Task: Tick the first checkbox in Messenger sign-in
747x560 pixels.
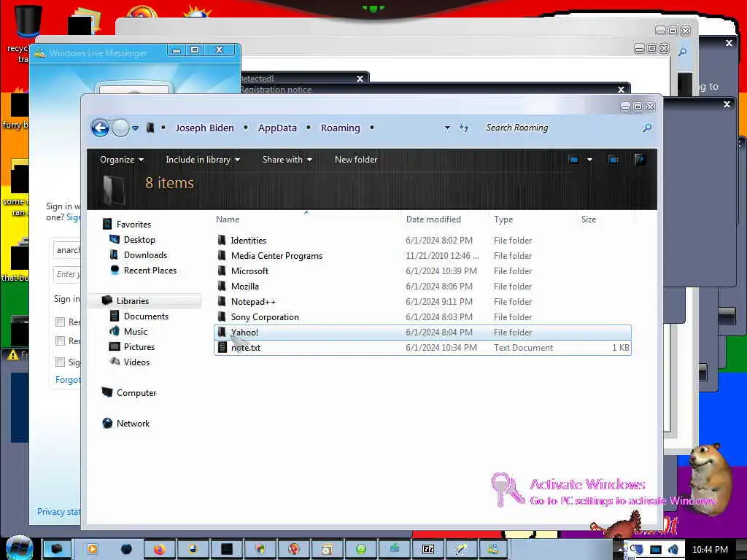Action: pyautogui.click(x=60, y=322)
